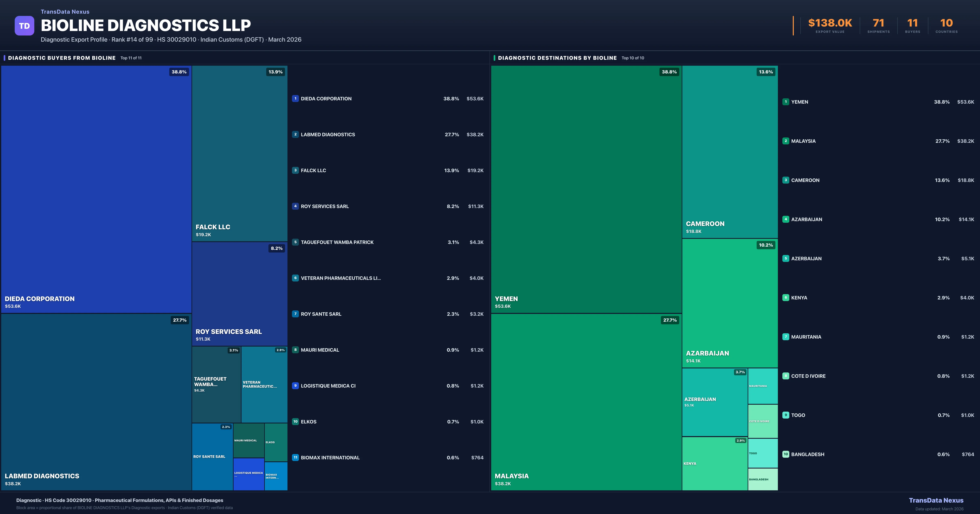This screenshot has width=980, height=514.
Task: Select rank marker 10 next to ELKOS
Action: tap(295, 422)
